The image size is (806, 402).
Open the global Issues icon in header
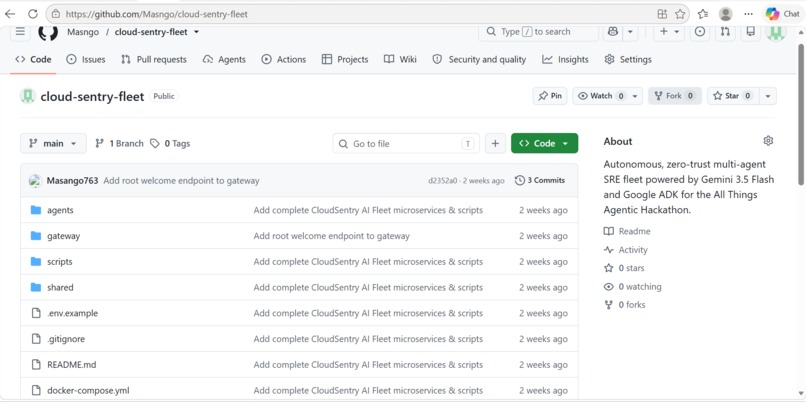point(700,32)
